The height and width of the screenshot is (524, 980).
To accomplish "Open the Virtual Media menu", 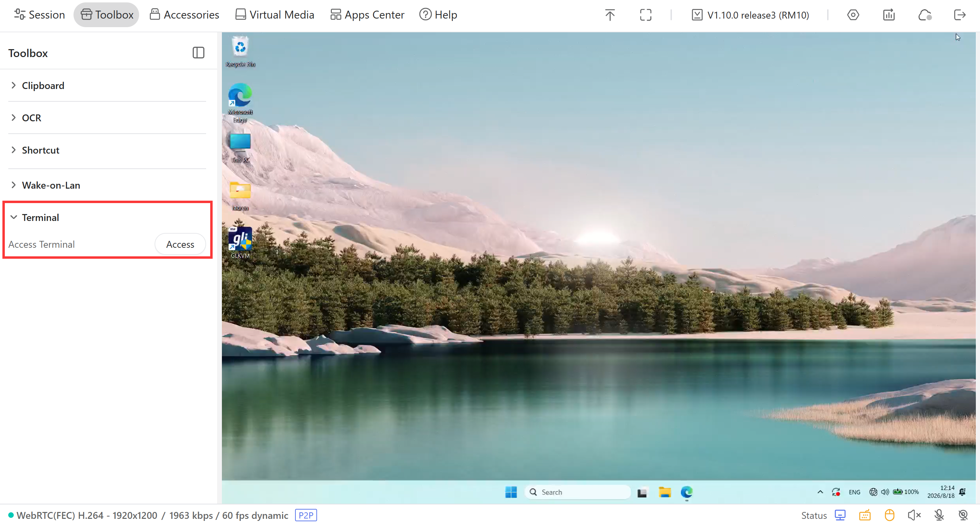I will pos(274,15).
